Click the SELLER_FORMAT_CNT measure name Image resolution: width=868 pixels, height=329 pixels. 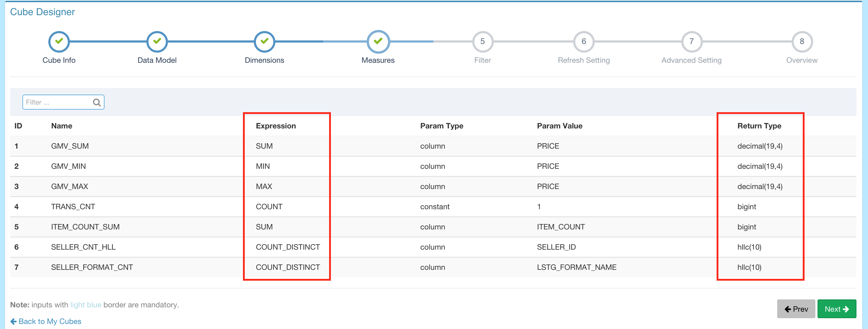pos(92,267)
